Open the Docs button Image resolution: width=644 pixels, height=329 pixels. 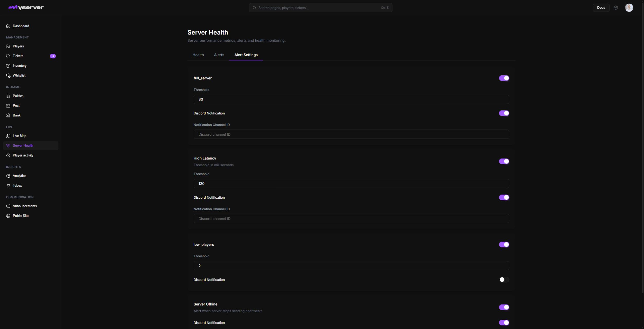(601, 8)
